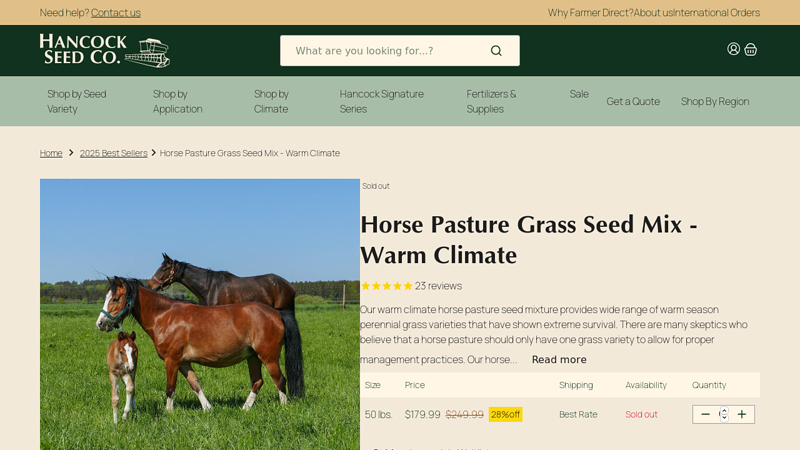Click the 28%off discount badge

click(505, 414)
